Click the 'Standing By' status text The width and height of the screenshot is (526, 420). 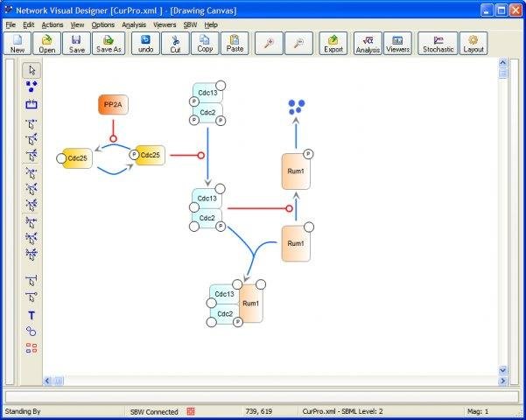[23, 411]
